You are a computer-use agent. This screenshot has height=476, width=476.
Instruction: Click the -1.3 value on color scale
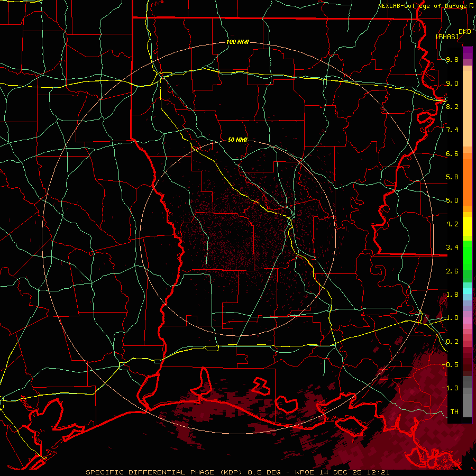tap(450, 388)
